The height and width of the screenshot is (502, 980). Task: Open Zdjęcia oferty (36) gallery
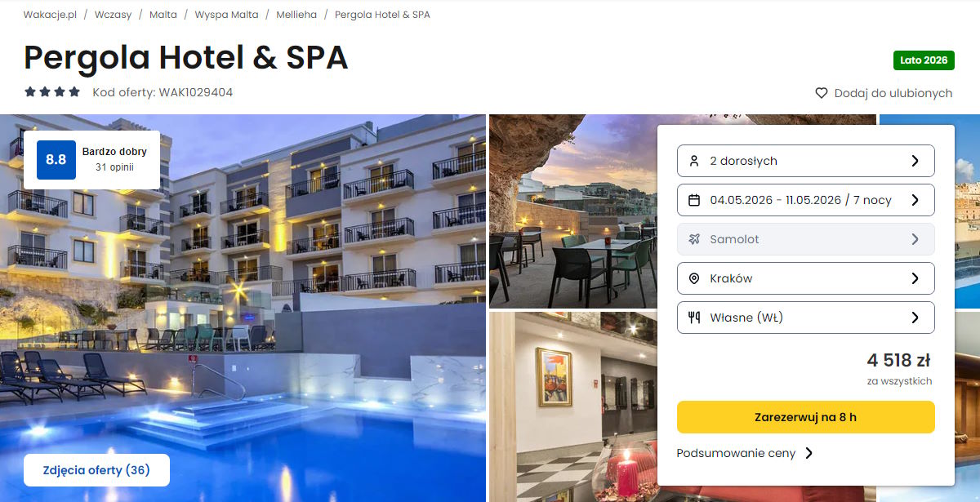(x=96, y=470)
